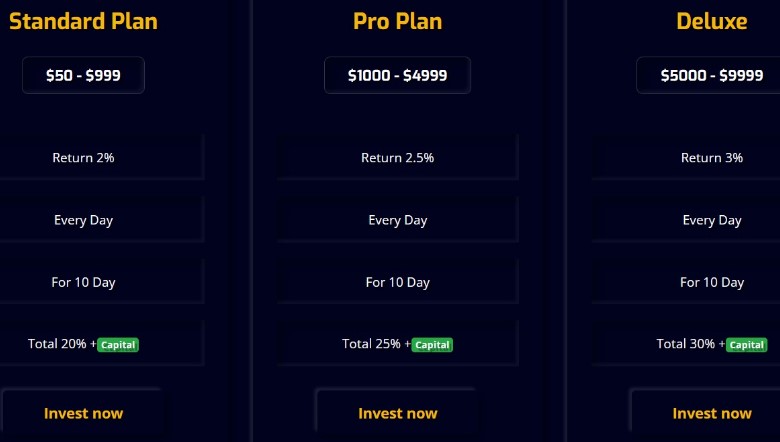Click the Pro Plan heading
This screenshot has height=442, width=780.
[x=397, y=21]
